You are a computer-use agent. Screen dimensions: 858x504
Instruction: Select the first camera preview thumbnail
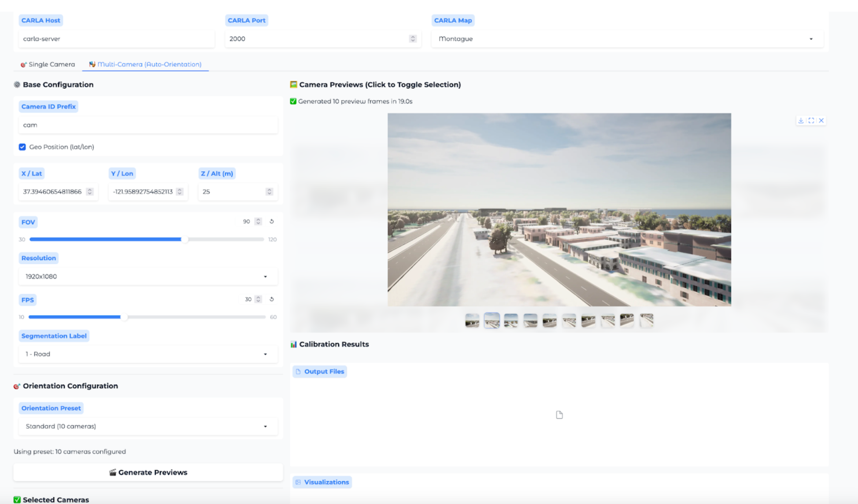(472, 320)
